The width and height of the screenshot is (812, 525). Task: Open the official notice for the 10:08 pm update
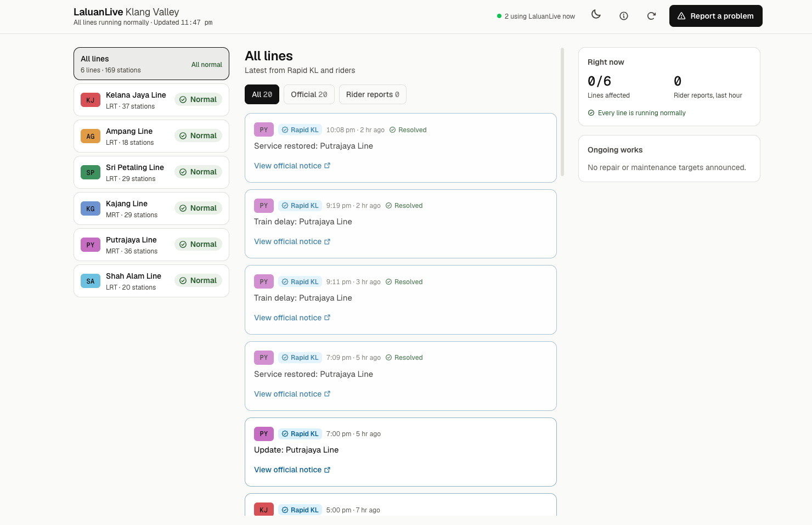coord(292,166)
